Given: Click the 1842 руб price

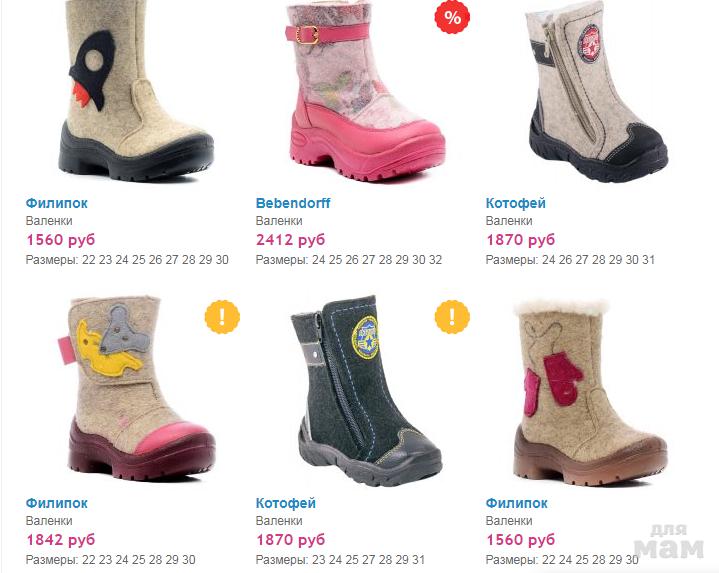Looking at the screenshot, I should pos(61,540).
